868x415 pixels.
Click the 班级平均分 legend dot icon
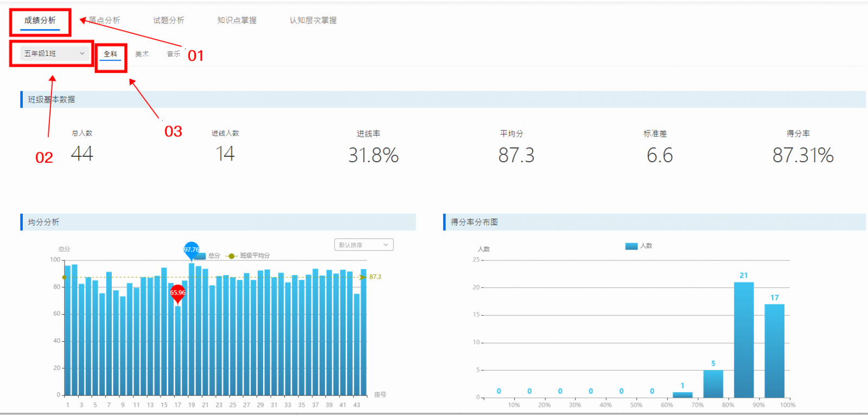point(232,256)
